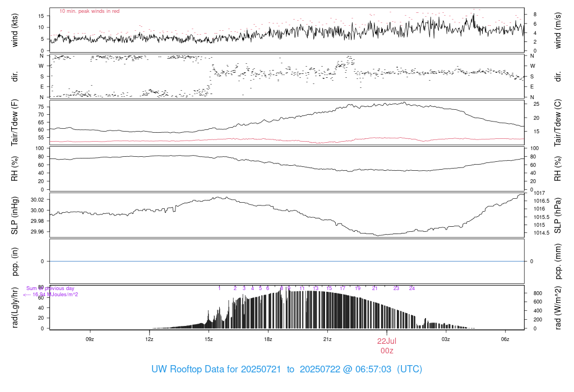Screen dimensions: 574x392
Task: Click the 'Sum of previous day' annotation
Action: [x=50, y=288]
